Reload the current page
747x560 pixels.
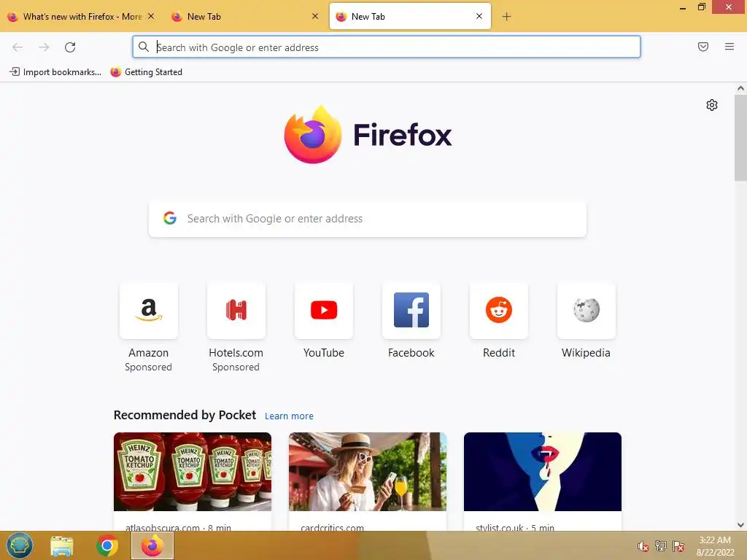click(x=70, y=47)
